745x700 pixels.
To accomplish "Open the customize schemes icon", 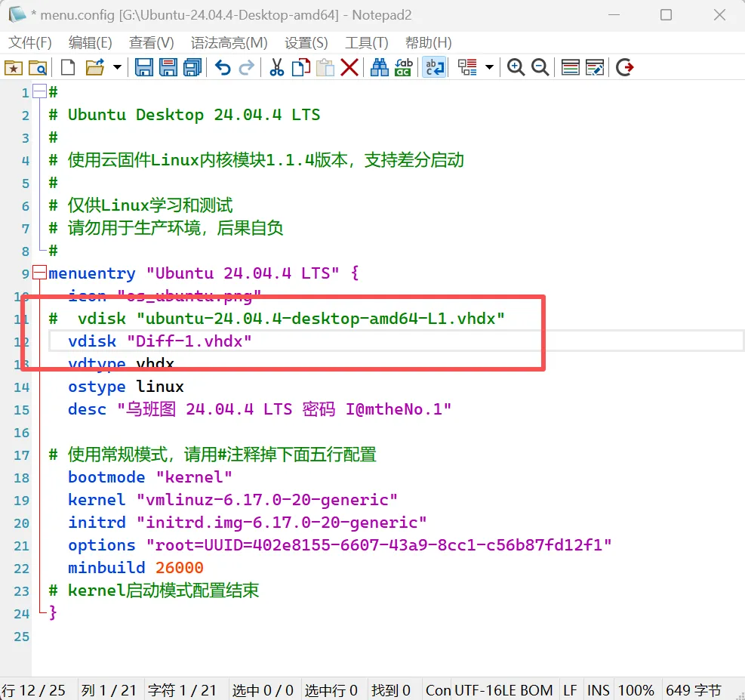I will [594, 67].
